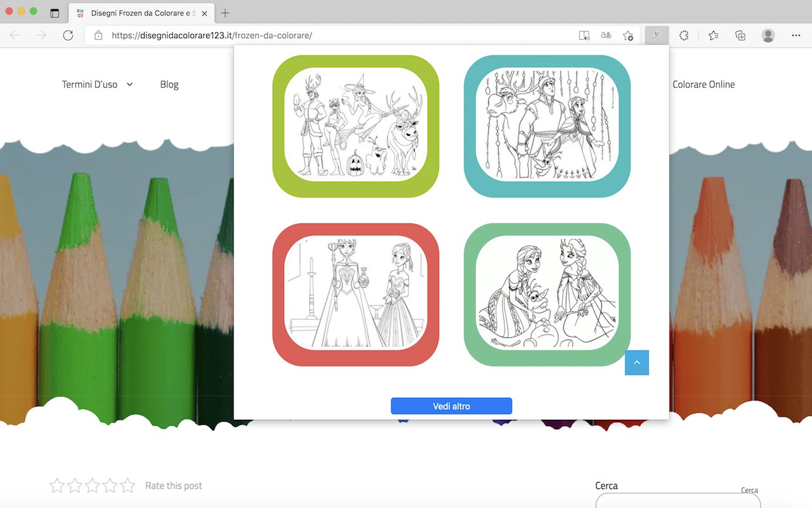The height and width of the screenshot is (508, 812).
Task: Open the Collections icon
Action: (740, 36)
